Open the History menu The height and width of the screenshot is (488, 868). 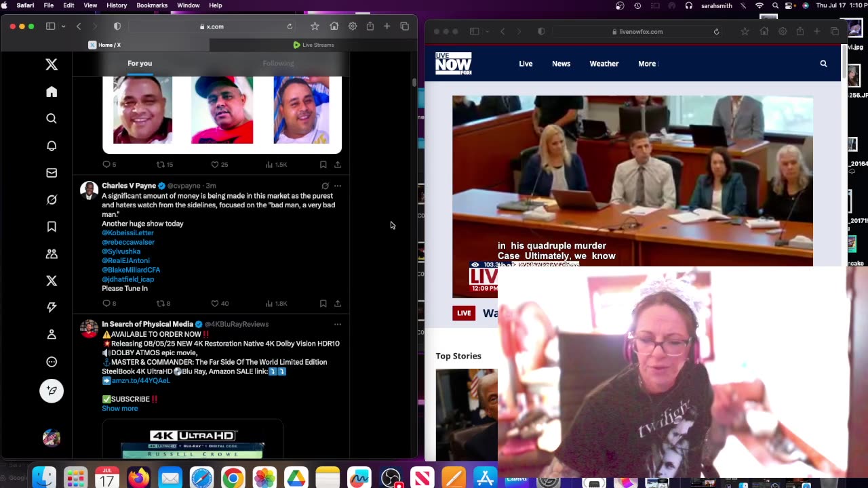117,5
